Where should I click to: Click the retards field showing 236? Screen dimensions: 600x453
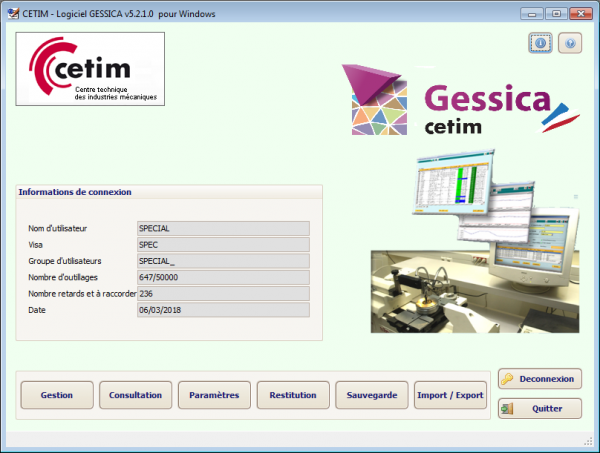click(223, 294)
